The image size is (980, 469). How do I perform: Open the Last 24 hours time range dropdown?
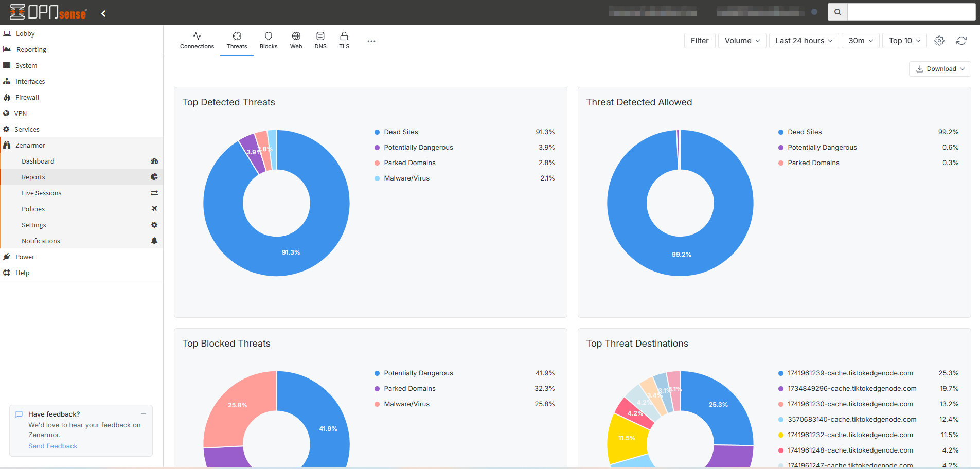[804, 41]
